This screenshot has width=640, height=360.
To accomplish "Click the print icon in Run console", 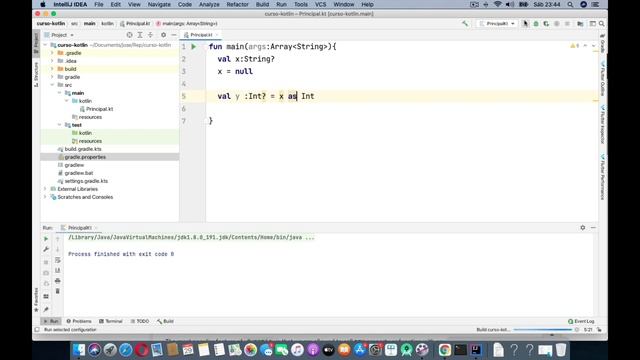I will [58, 281].
